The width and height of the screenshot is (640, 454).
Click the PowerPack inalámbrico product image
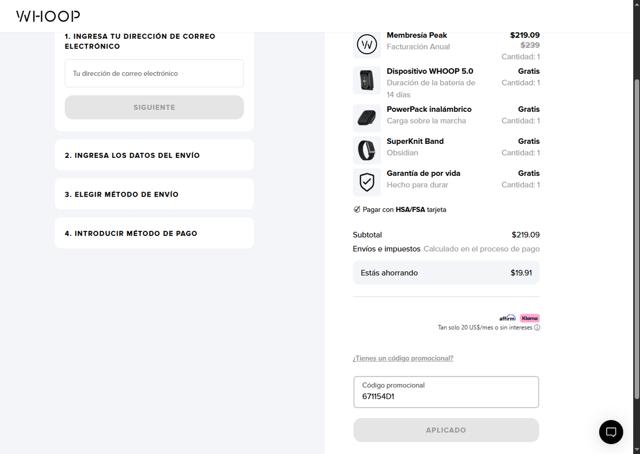(x=366, y=117)
